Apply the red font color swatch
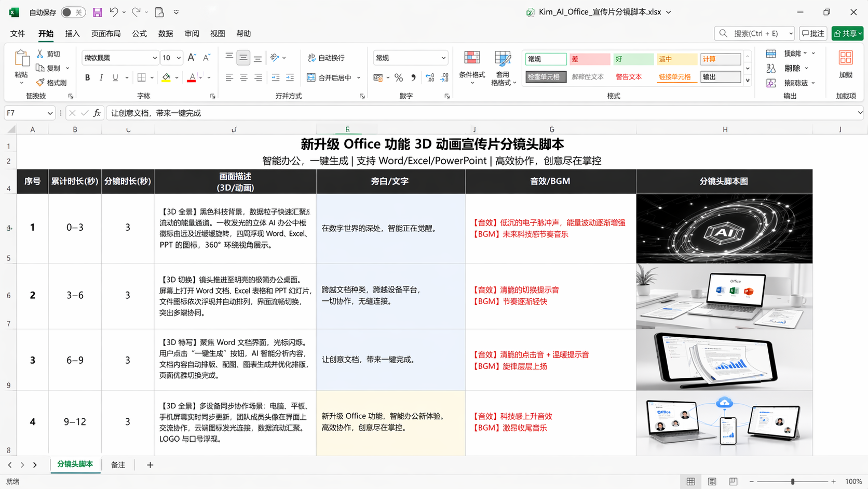The image size is (868, 489). click(x=192, y=77)
